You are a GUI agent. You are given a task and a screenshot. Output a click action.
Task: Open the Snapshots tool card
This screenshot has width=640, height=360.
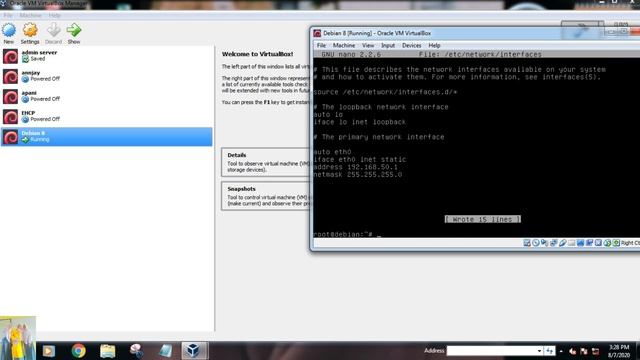coord(266,196)
